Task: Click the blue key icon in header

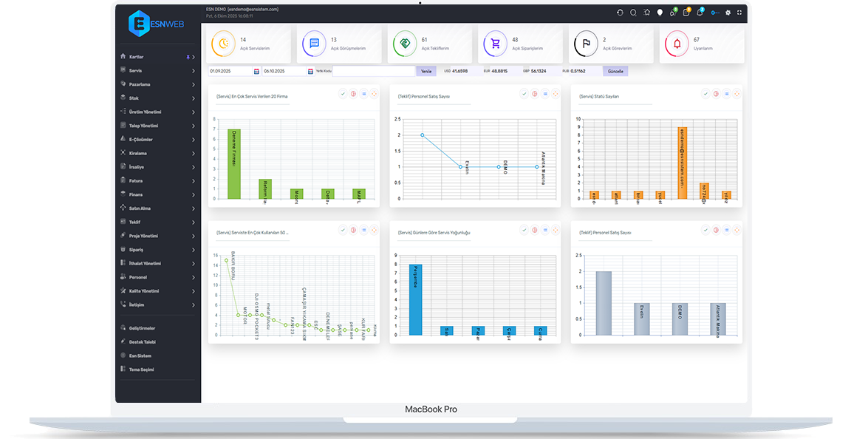Action: point(714,13)
